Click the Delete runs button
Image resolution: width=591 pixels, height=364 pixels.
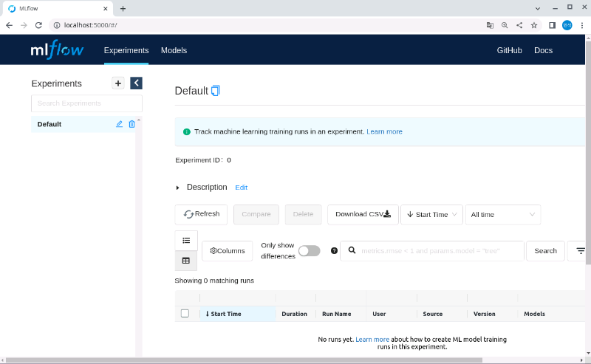(304, 215)
